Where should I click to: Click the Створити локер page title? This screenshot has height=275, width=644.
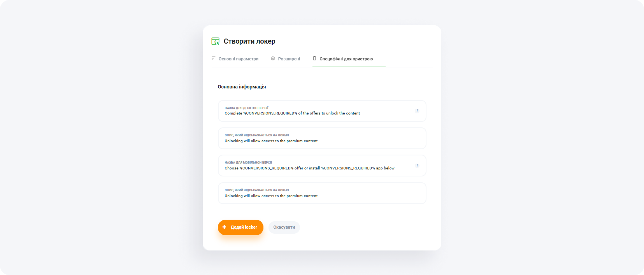click(249, 41)
